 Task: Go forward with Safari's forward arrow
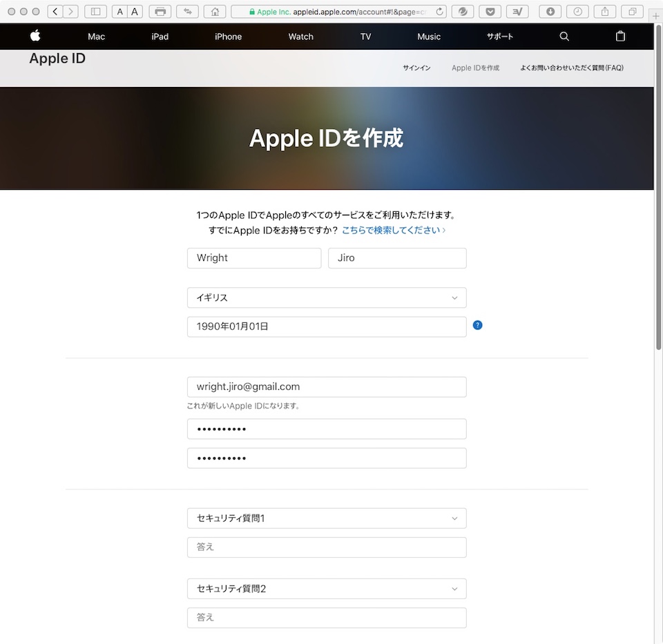(70, 12)
